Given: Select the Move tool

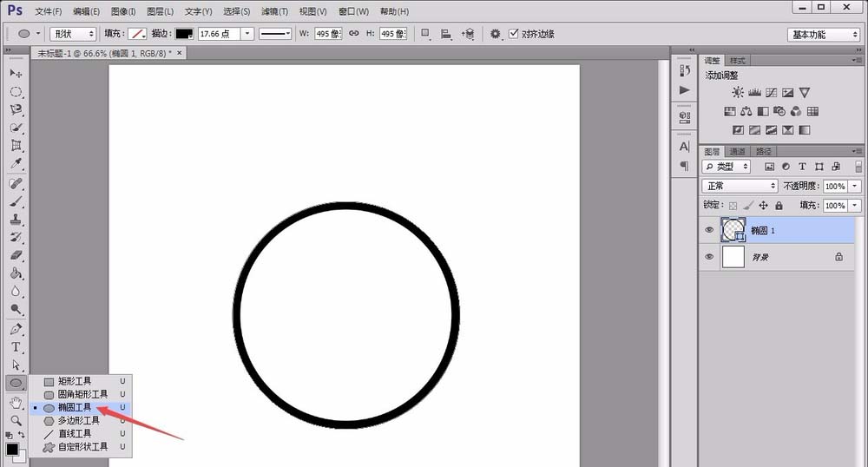Looking at the screenshot, I should [16, 73].
